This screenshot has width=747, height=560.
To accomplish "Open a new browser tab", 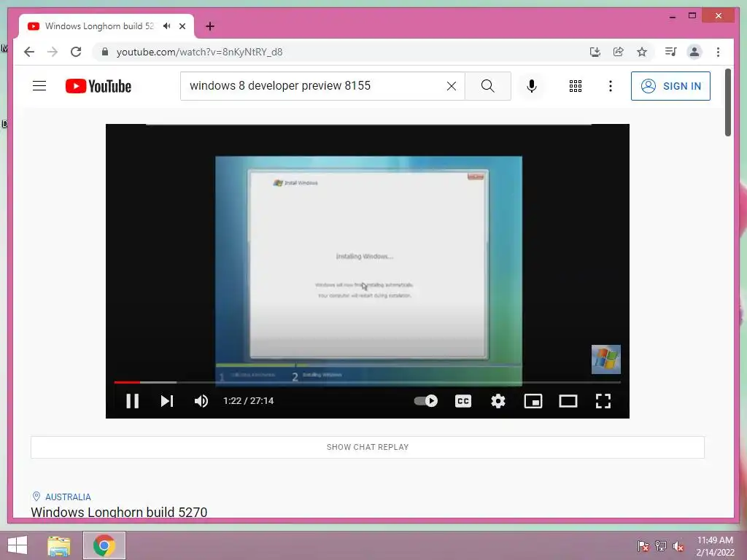I will (210, 26).
